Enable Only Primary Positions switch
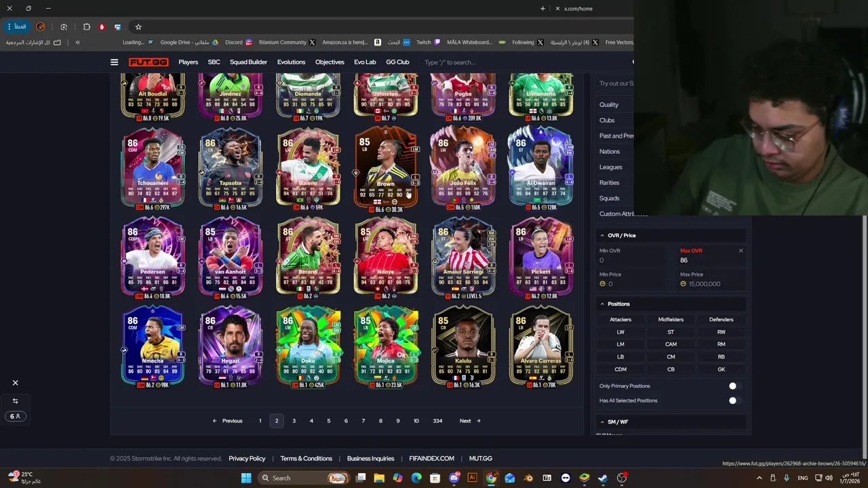Viewport: 868px width, 488px height. (x=735, y=386)
